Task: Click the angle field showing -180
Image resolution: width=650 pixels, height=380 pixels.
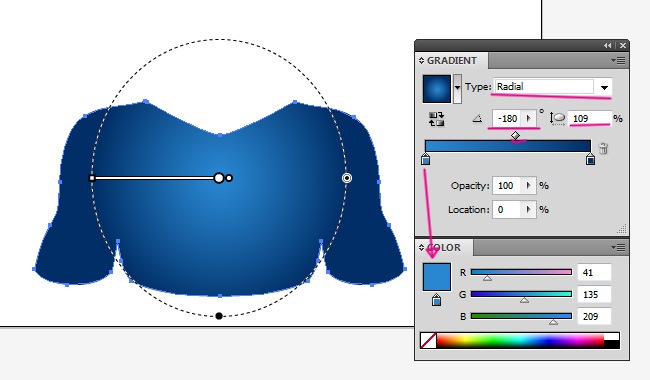Action: (508, 119)
